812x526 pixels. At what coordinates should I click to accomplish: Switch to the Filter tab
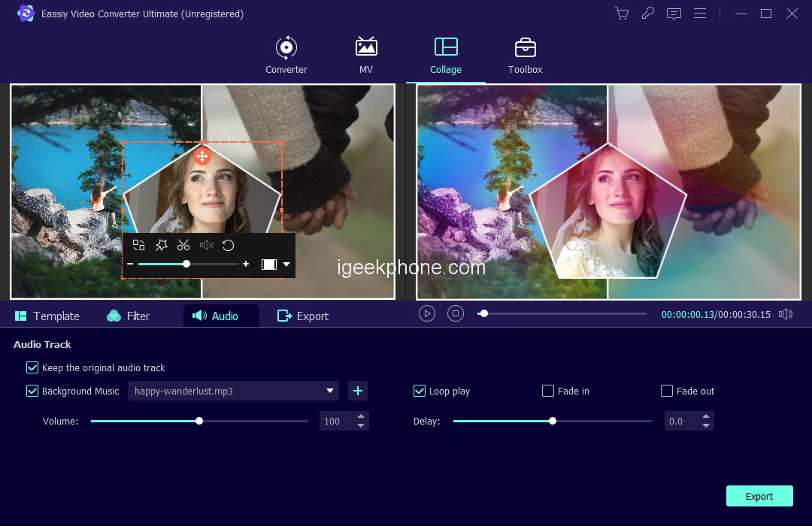pos(128,316)
